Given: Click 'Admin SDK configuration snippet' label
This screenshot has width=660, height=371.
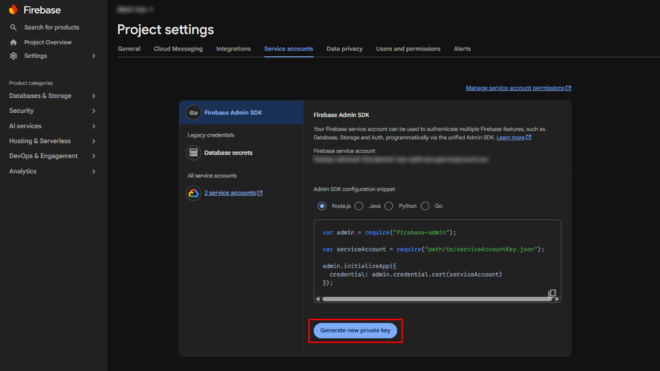Looking at the screenshot, I should point(354,189).
